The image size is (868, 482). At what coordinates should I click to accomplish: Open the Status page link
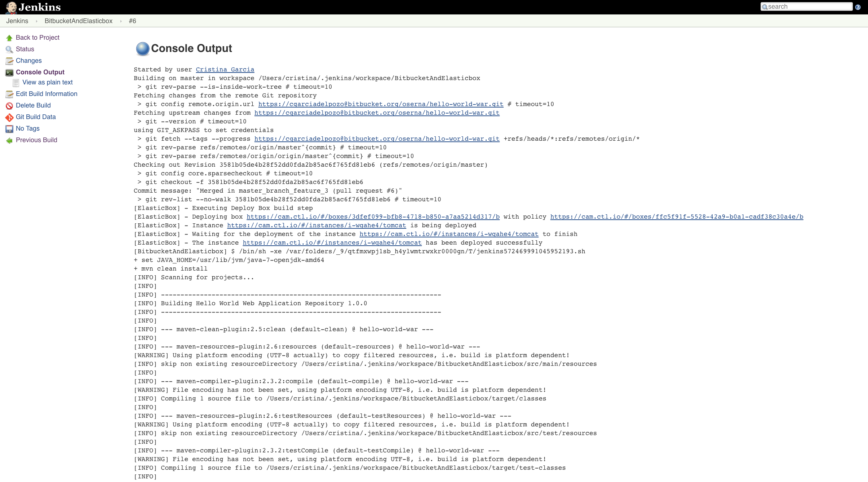[25, 49]
